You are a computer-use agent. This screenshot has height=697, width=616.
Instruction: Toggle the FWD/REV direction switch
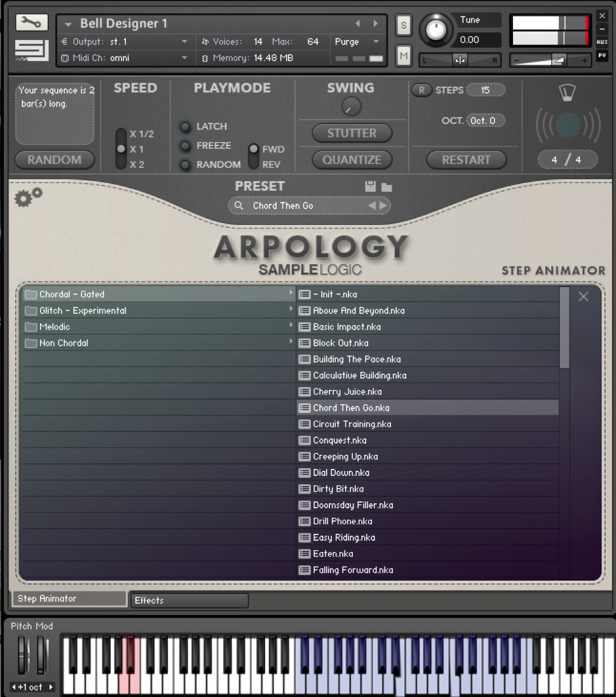coord(254,156)
